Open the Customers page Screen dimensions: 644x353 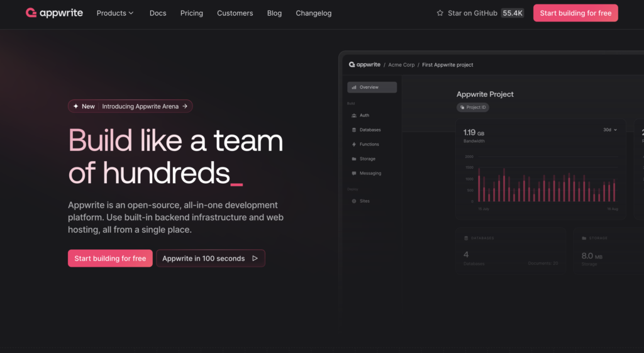point(235,13)
